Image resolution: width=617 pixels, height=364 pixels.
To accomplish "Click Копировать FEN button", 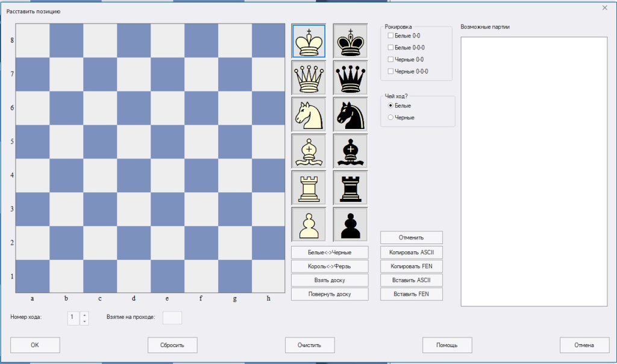I will (x=411, y=266).
